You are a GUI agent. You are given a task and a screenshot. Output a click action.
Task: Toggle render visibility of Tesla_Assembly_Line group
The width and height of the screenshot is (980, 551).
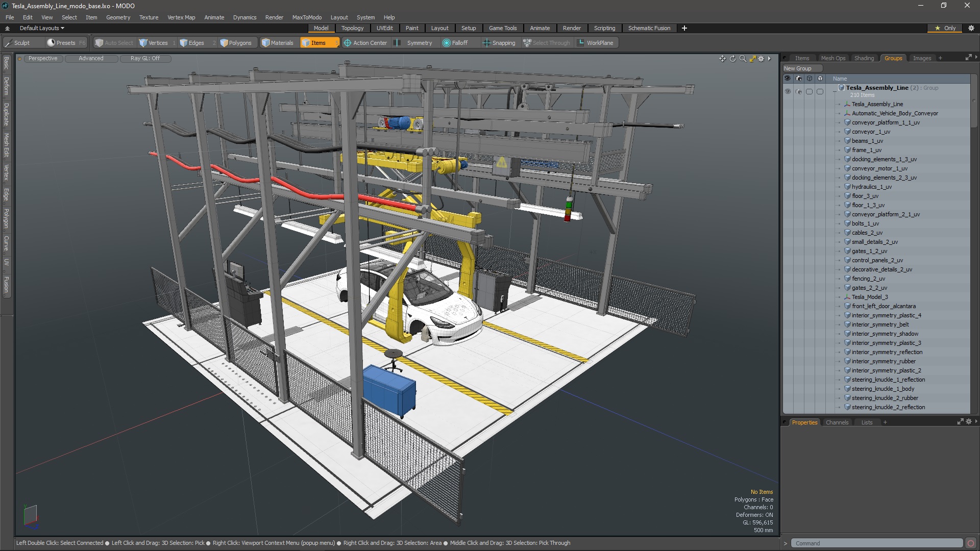click(799, 91)
